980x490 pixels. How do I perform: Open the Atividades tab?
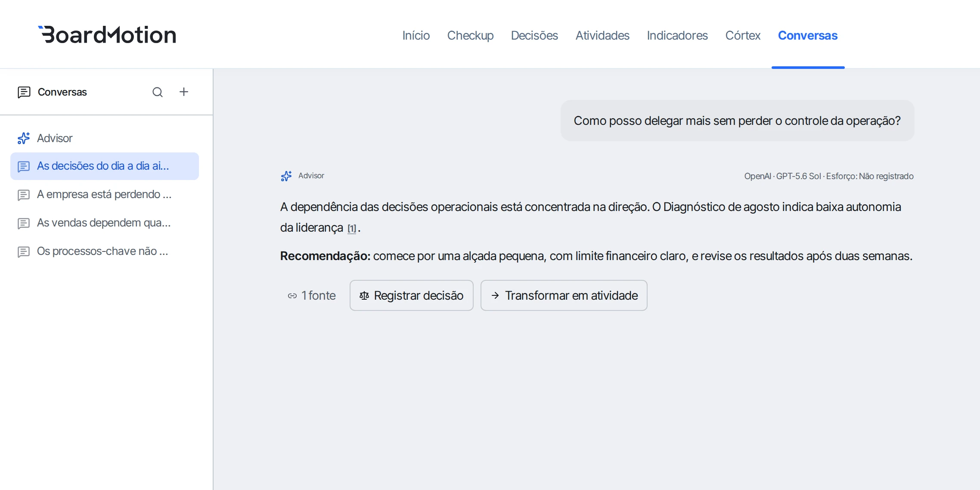pos(602,35)
